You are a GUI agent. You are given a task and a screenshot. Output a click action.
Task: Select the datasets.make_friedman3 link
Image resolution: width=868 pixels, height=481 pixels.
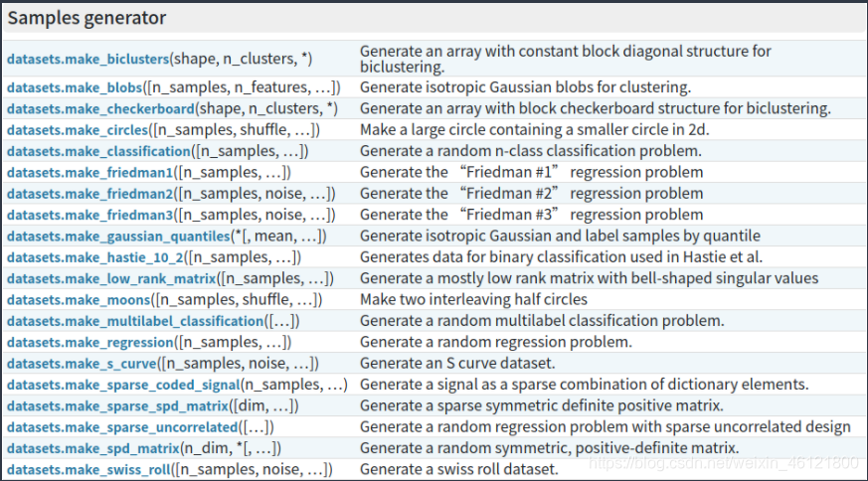89,215
